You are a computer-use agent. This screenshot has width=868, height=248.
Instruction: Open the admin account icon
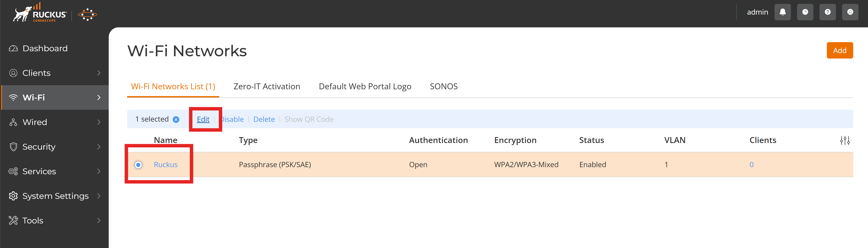850,12
